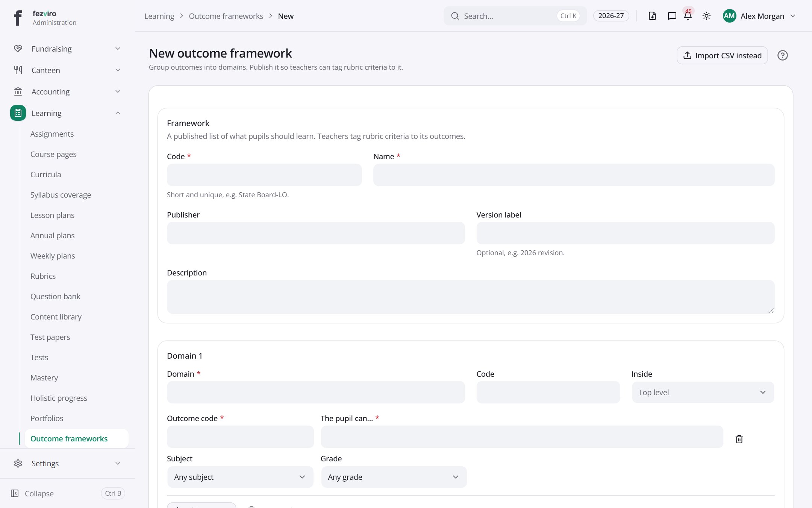Click the Outcome code input field
Viewport: 812px width, 508px height.
(240, 437)
